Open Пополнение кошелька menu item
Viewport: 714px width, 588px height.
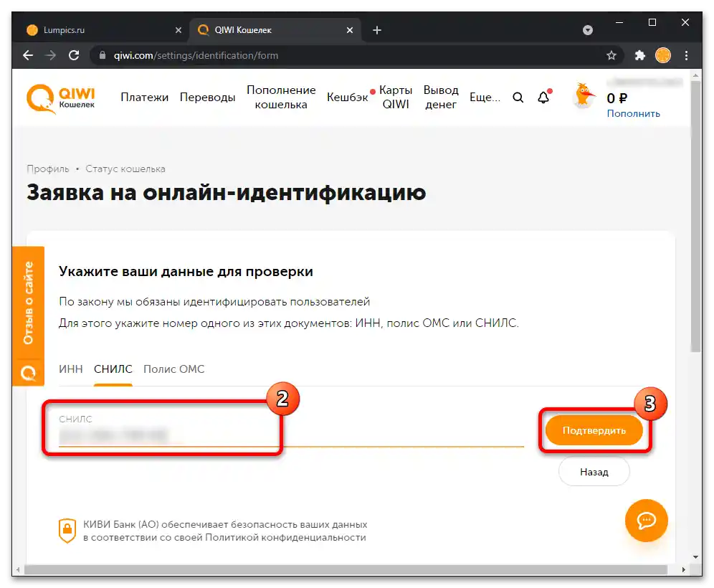[x=281, y=97]
